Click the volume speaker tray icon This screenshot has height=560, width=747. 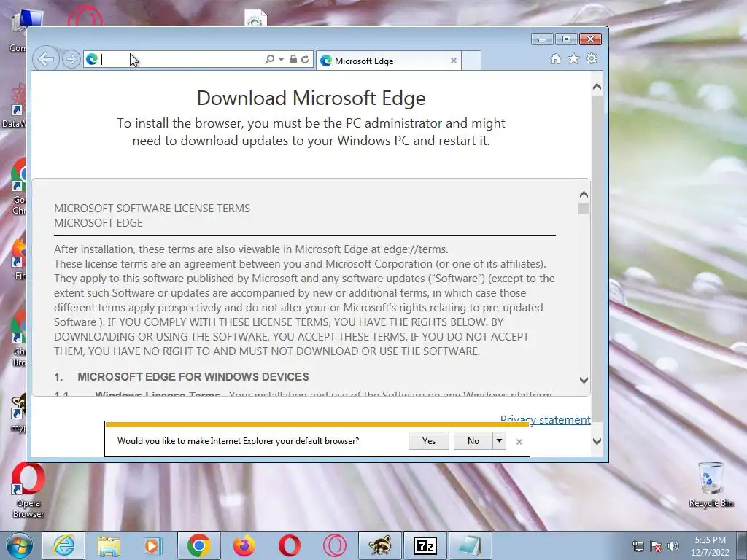point(673,546)
